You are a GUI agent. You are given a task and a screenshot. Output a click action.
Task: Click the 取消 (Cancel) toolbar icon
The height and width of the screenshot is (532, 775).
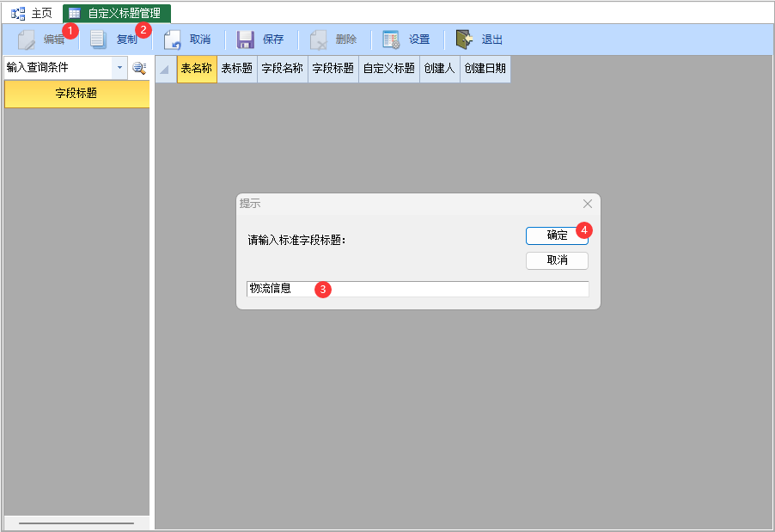[173, 40]
